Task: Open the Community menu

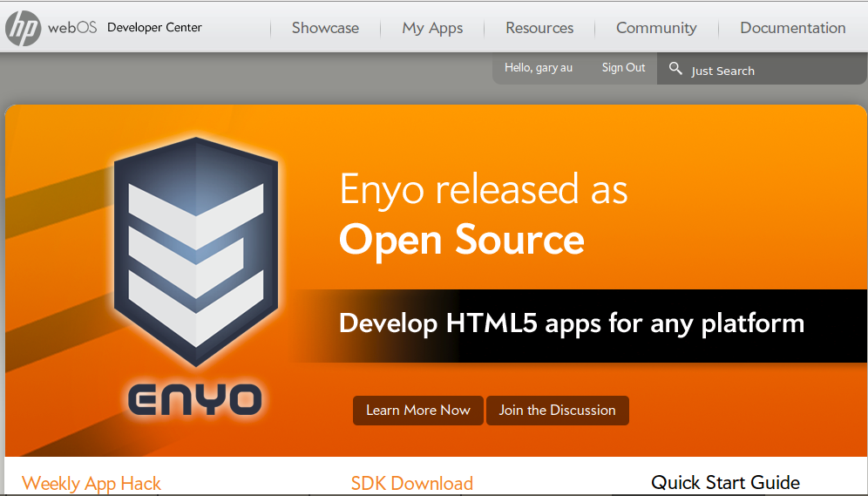Action: click(656, 28)
